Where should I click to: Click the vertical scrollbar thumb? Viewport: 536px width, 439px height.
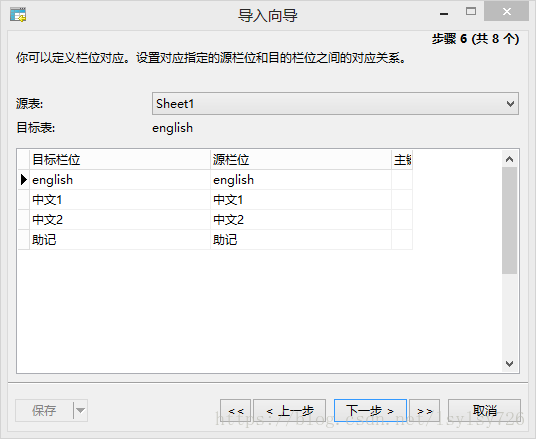tap(509, 221)
